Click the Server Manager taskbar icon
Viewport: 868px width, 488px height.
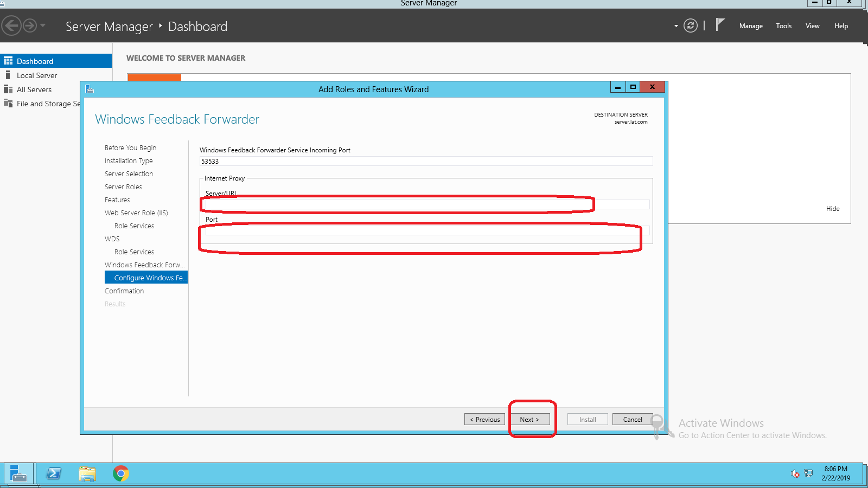pyautogui.click(x=19, y=474)
